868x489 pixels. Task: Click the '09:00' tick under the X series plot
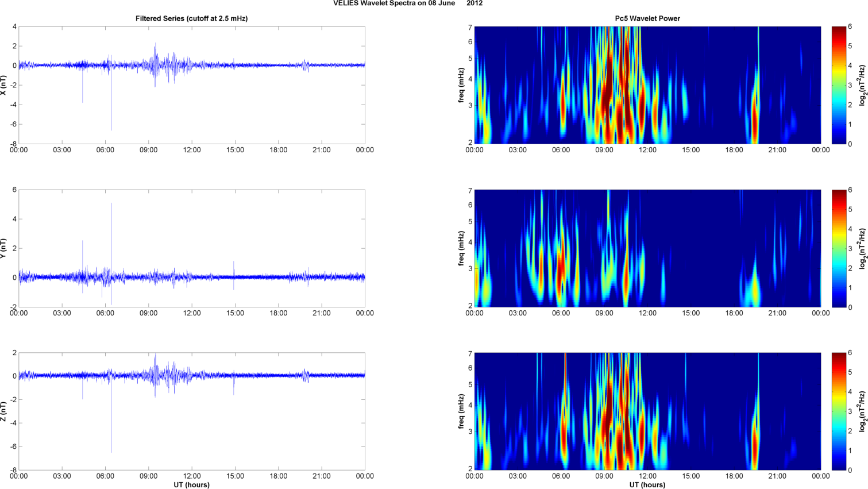(x=149, y=150)
